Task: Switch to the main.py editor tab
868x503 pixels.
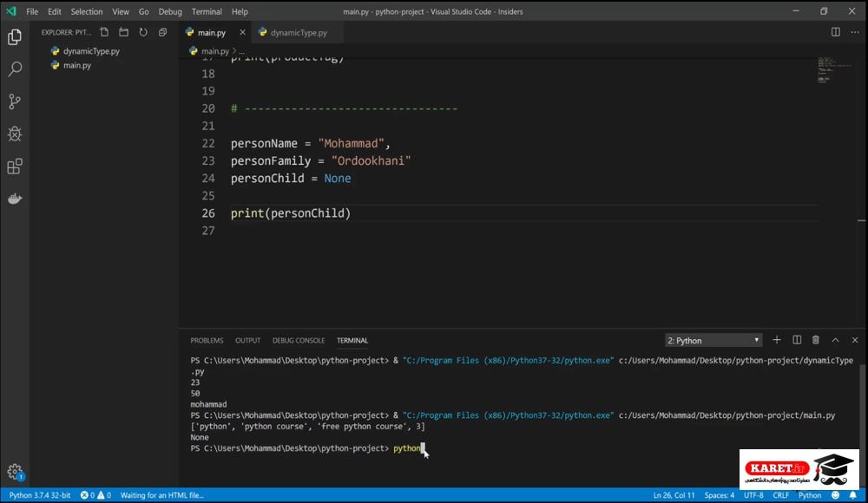Action: [x=214, y=32]
